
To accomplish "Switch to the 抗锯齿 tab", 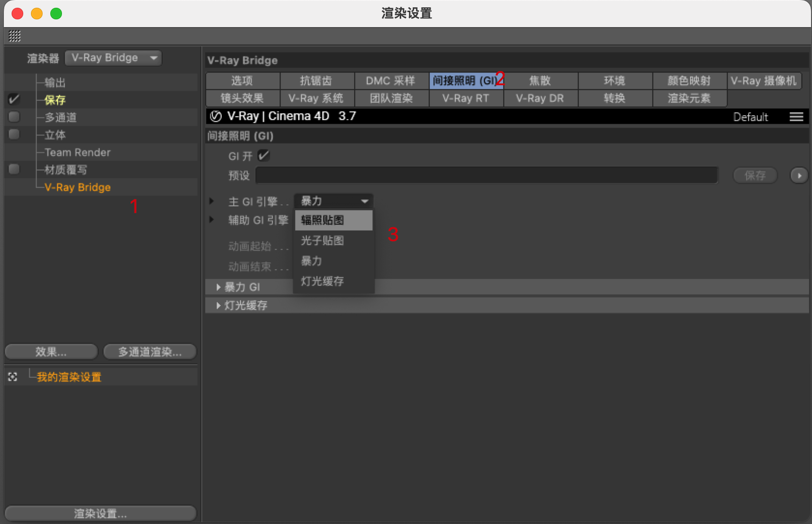I will [317, 81].
